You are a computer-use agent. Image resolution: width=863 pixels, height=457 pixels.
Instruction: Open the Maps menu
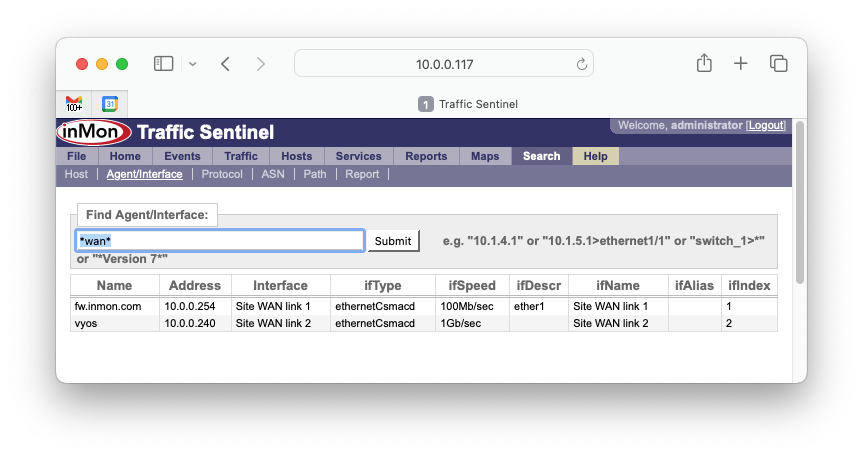(x=485, y=156)
